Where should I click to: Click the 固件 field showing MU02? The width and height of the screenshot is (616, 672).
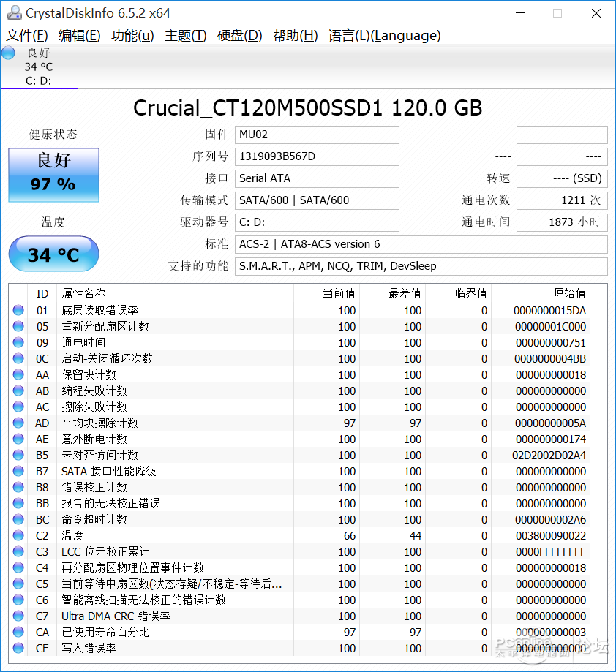(317, 135)
